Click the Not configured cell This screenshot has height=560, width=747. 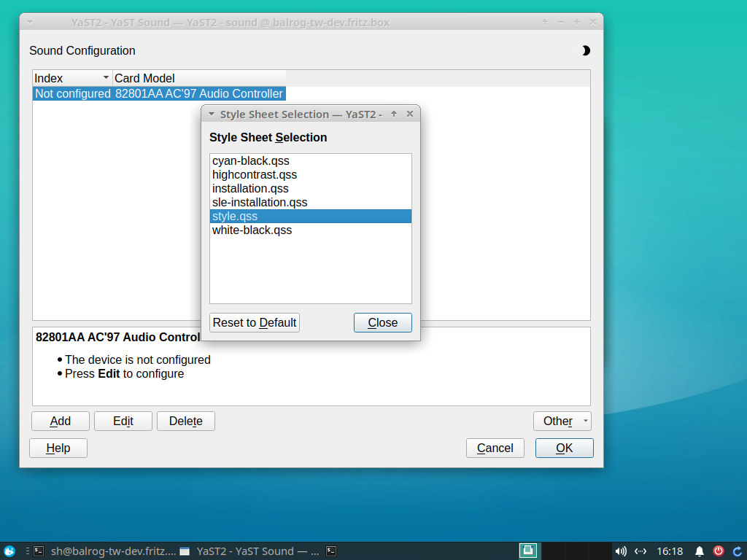[73, 93]
